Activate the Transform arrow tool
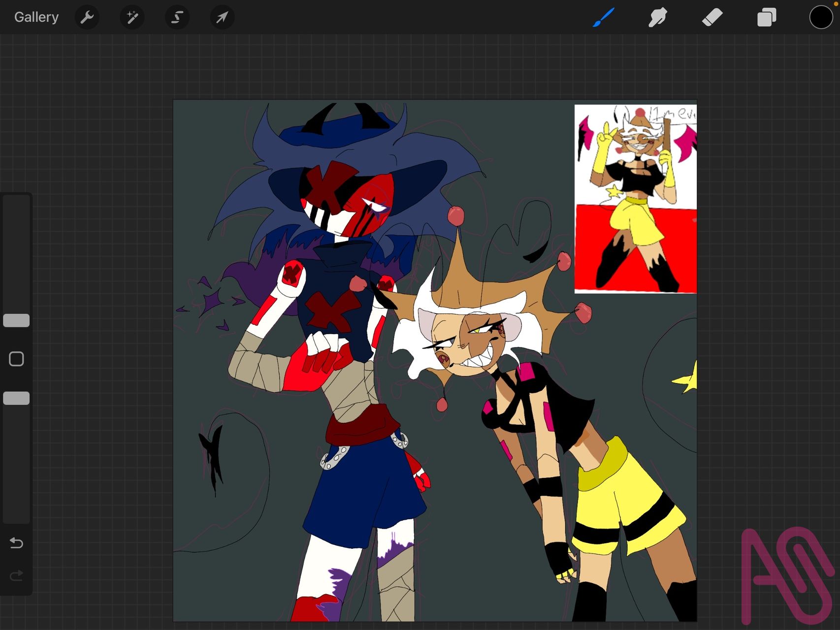Viewport: 840px width, 630px height. (222, 17)
